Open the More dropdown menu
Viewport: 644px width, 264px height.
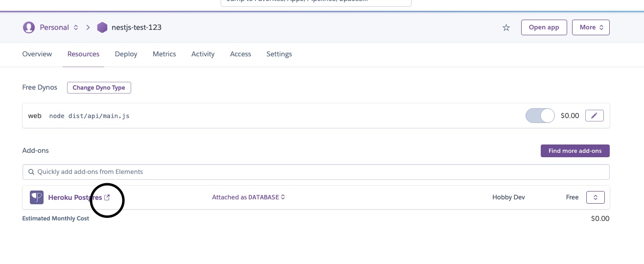point(591,27)
